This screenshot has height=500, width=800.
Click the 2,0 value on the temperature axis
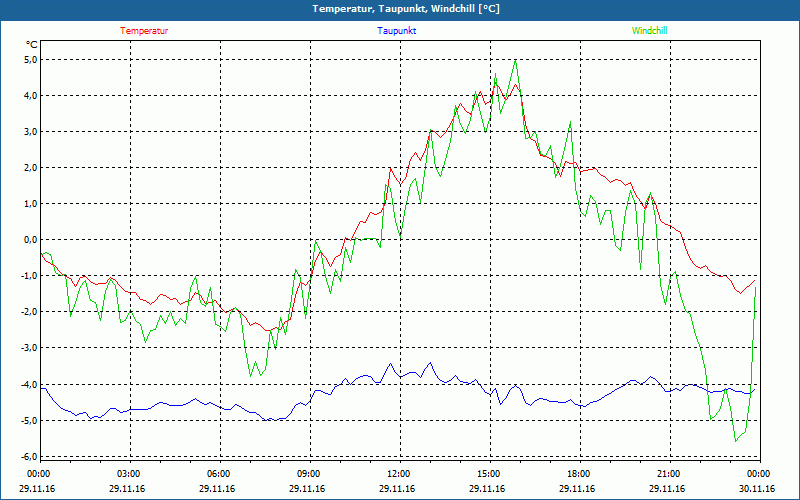tap(31, 167)
